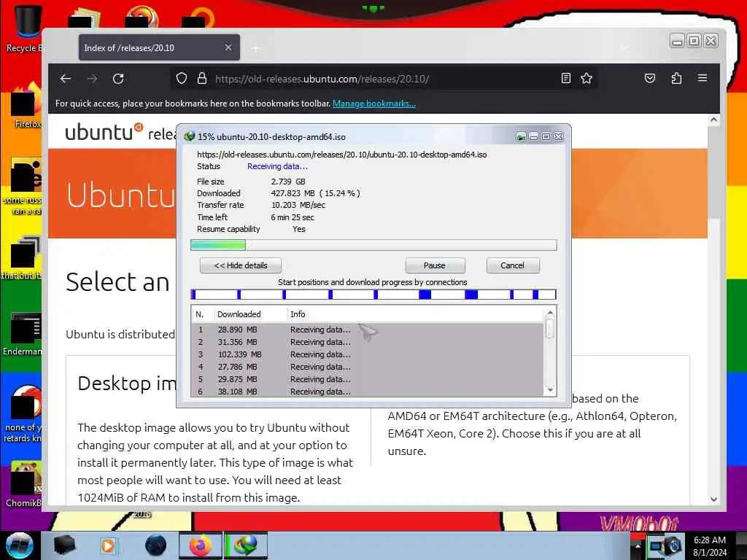Select connection row 3 with 102.339 MB
Viewport: 747px width, 560px height.
point(367,354)
